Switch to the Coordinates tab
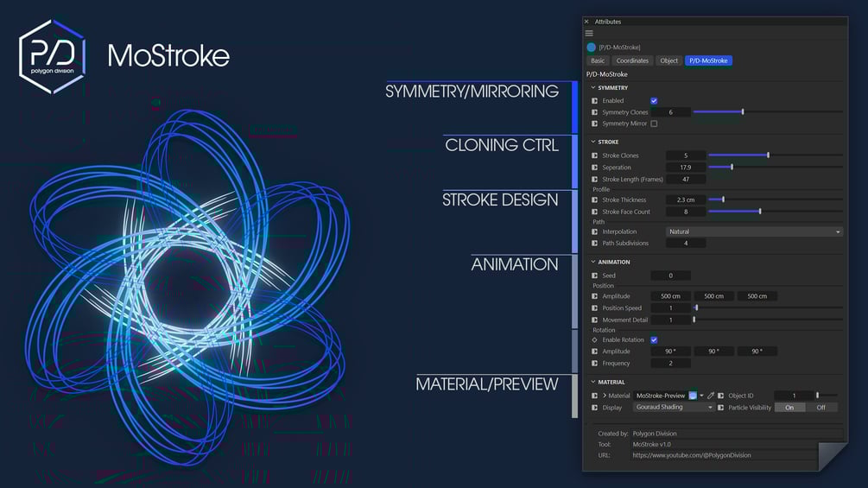 [x=632, y=60]
